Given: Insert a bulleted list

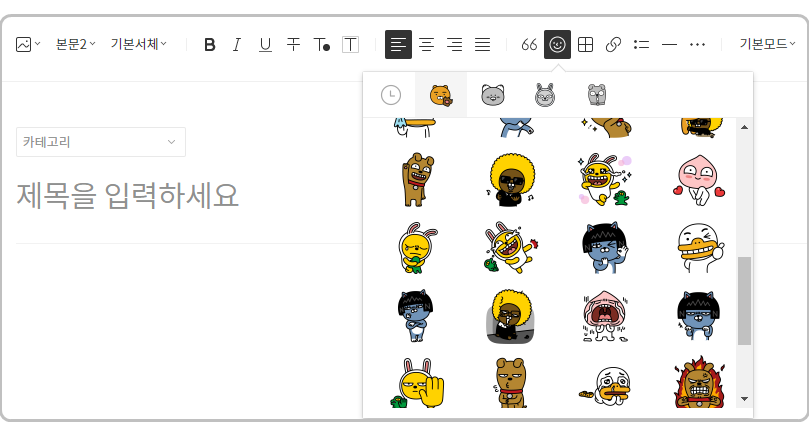Looking at the screenshot, I should tap(641, 45).
